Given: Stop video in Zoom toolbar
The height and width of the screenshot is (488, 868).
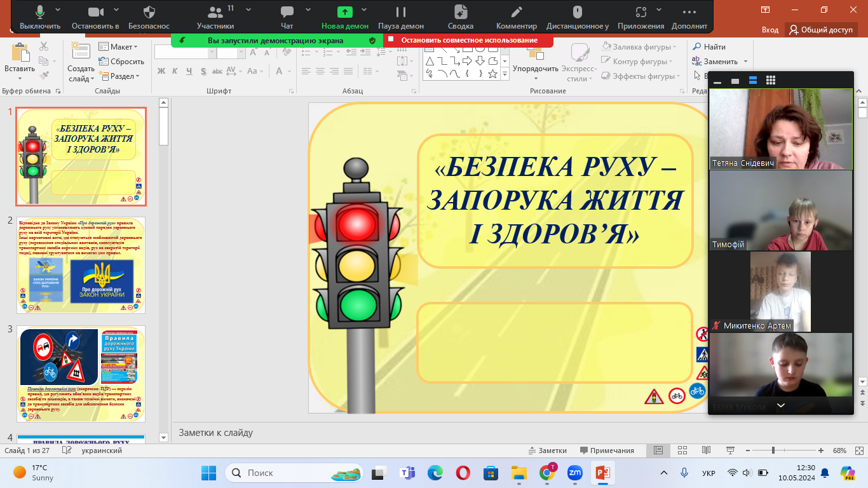Looking at the screenshot, I should tap(95, 17).
